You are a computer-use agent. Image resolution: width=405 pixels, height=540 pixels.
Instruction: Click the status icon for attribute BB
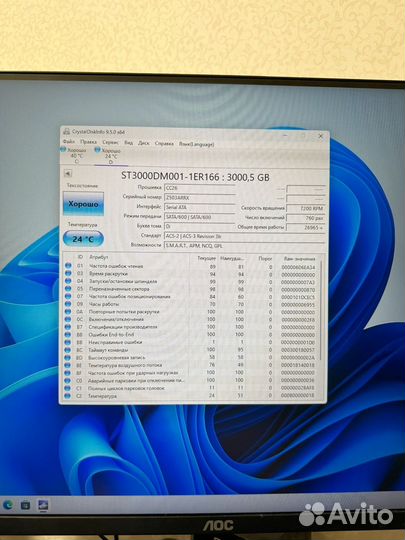68,342
